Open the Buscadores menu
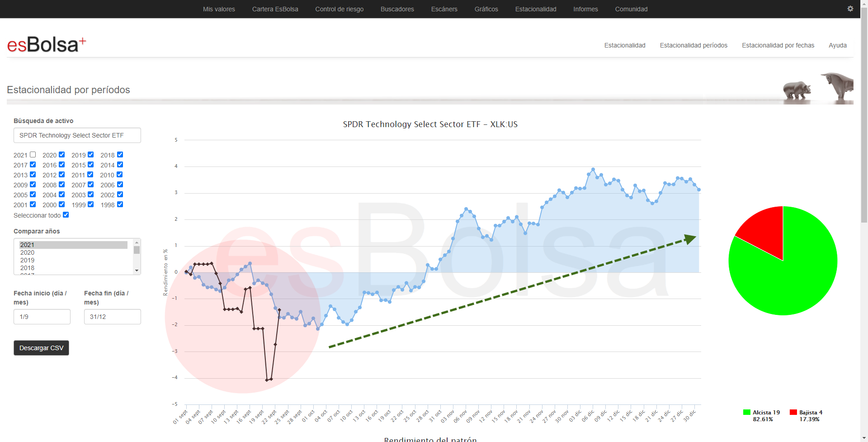Image resolution: width=868 pixels, height=442 pixels. [x=397, y=9]
